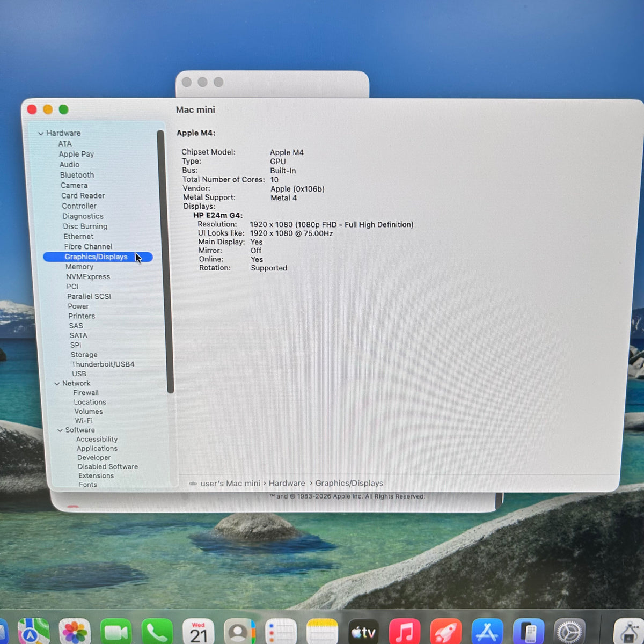Screen dimensions: 644x644
Task: Select Locations under Network
Action: coord(90,402)
